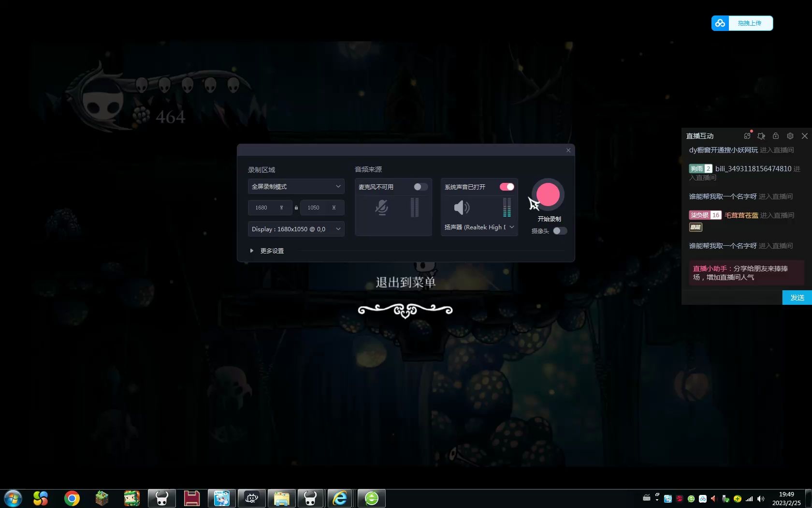
Task: Click the Baidu cloud tray icon
Action: coord(703,499)
